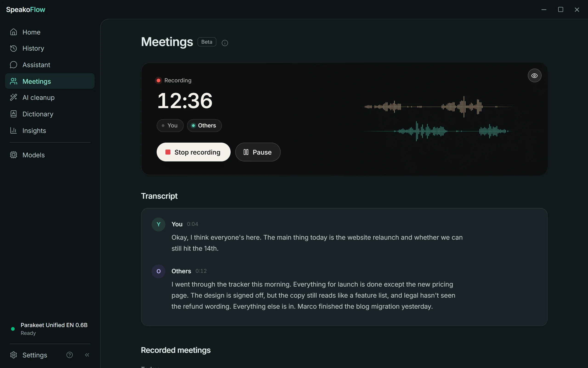The image size is (588, 368).
Task: Toggle the Others audio source chip
Action: point(204,125)
